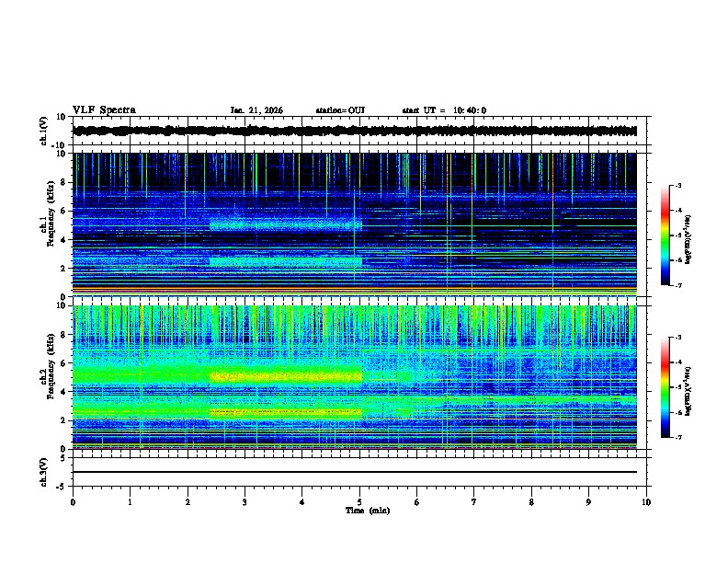
Task: Click time axis tick label "6"
Action: coord(417,502)
